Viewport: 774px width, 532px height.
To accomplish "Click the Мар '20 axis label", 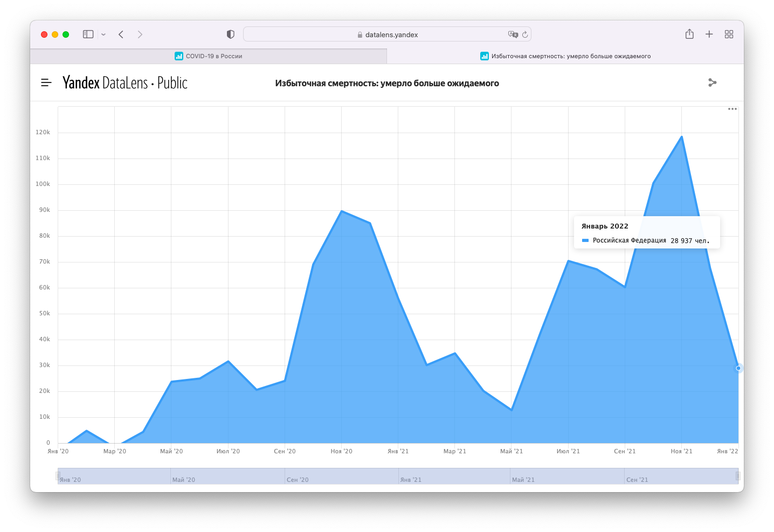I will pyautogui.click(x=115, y=451).
